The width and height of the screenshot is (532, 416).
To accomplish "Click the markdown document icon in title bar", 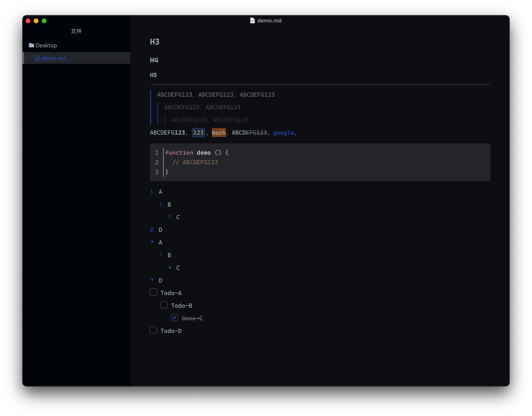I will [x=252, y=20].
